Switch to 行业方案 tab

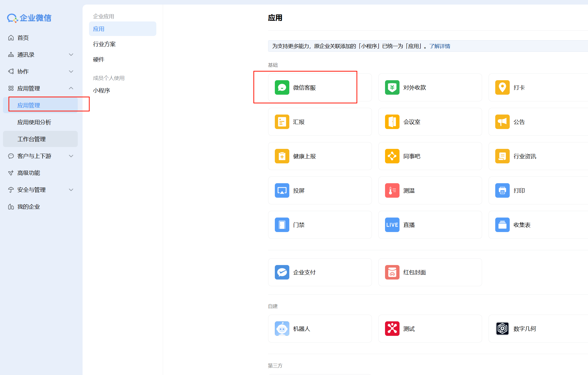(x=104, y=44)
